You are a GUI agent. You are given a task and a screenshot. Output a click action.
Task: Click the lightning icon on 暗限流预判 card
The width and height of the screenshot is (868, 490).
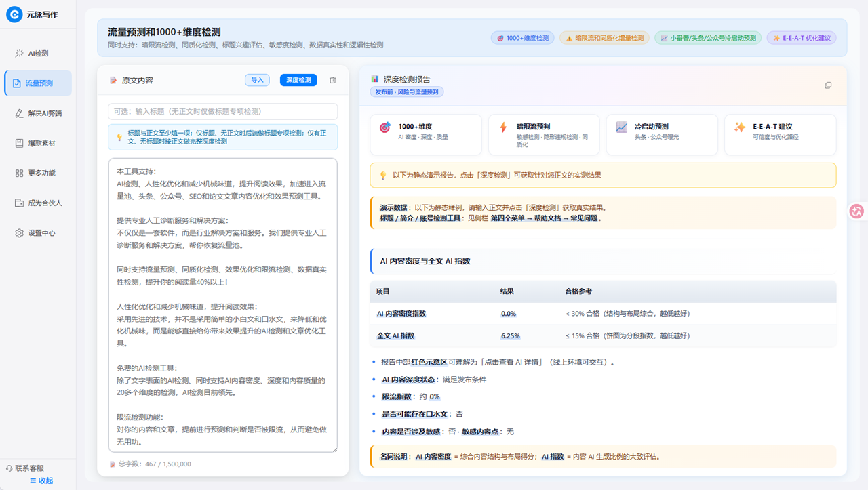click(x=503, y=127)
